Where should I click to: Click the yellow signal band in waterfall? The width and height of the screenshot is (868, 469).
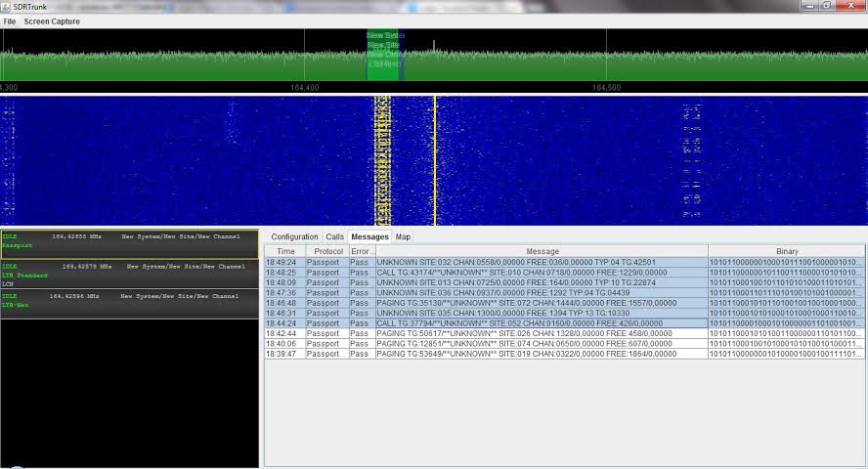click(x=382, y=160)
